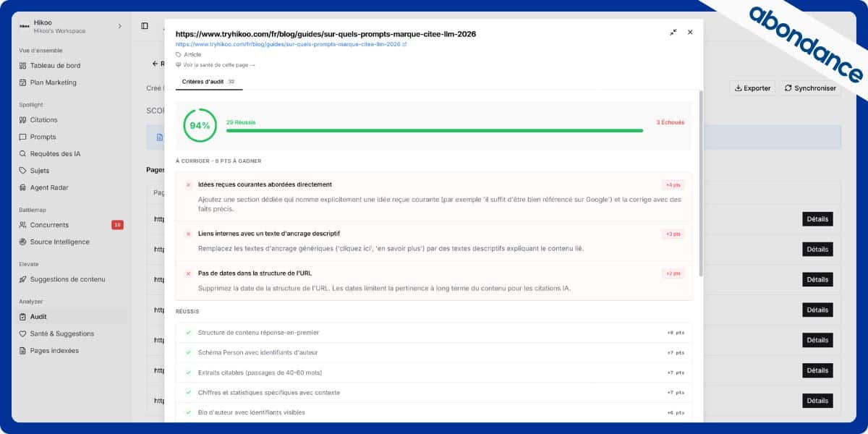Click the Idées reçues courantes abordées directement title
This screenshot has width=868, height=434.
[265, 184]
